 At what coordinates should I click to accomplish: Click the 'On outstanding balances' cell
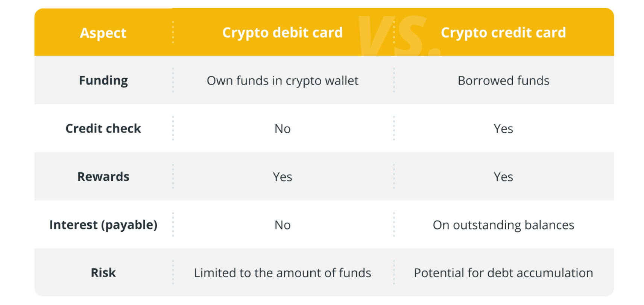[503, 225]
